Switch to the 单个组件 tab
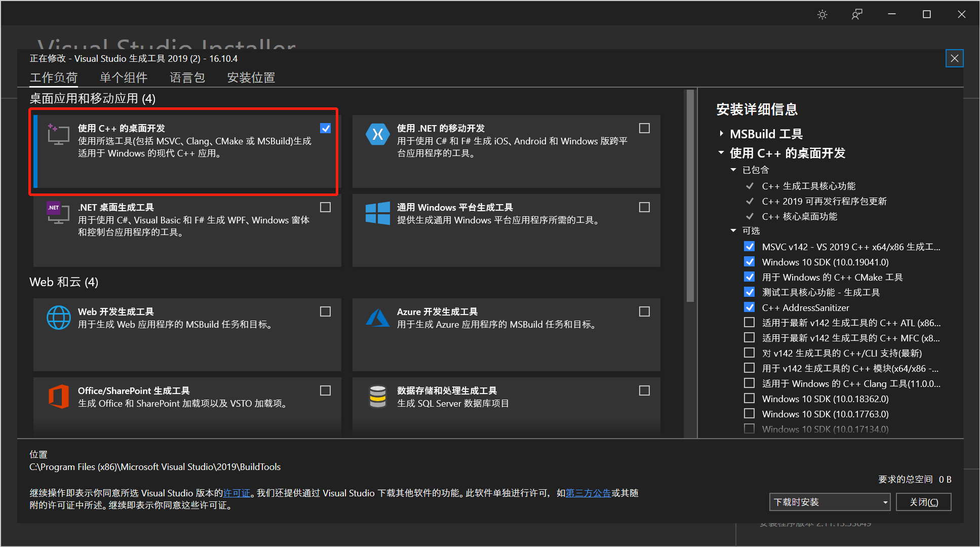Image resolution: width=980 pixels, height=547 pixels. [124, 77]
